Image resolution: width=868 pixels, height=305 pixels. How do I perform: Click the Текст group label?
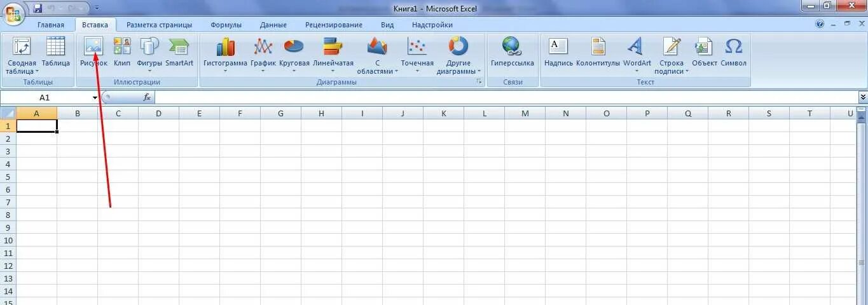click(645, 83)
